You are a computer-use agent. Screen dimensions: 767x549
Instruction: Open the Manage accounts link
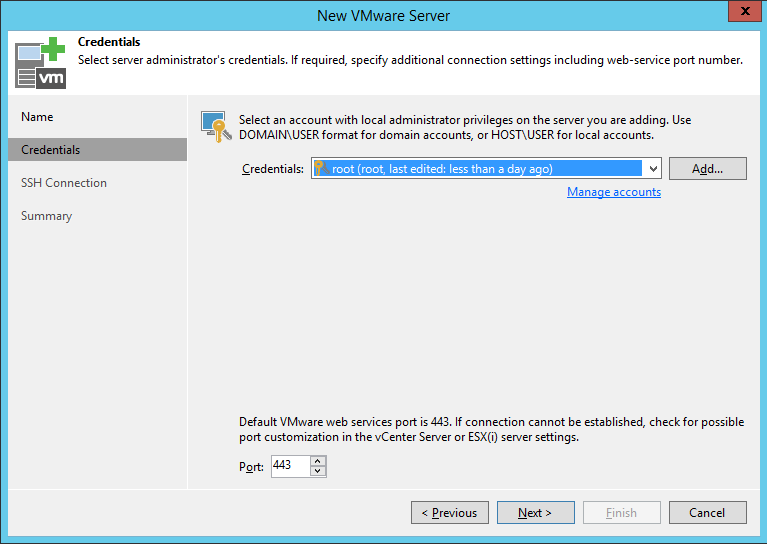(614, 192)
